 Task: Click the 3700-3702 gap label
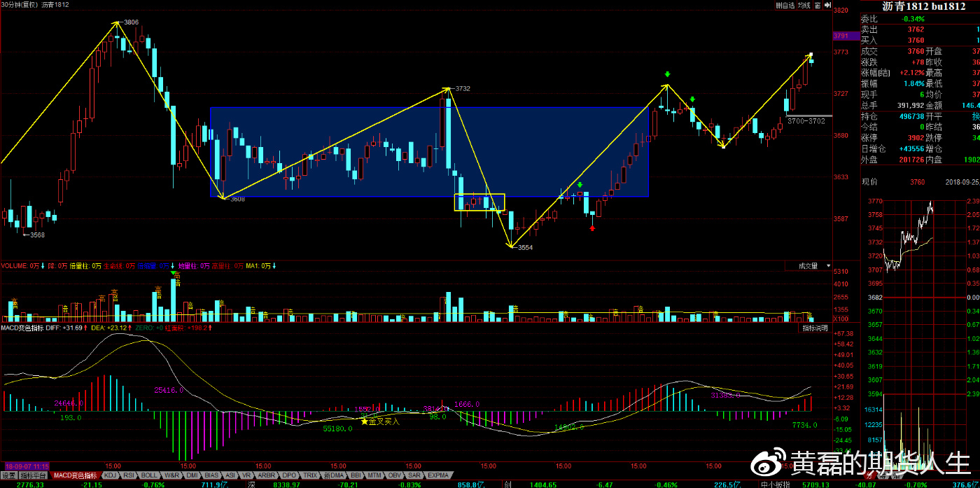point(806,121)
